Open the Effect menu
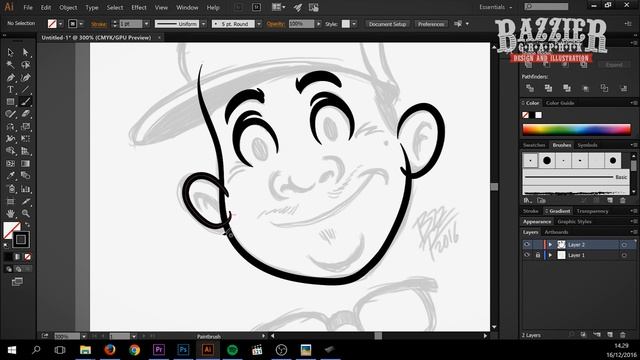The height and width of the screenshot is (360, 640). click(x=139, y=8)
